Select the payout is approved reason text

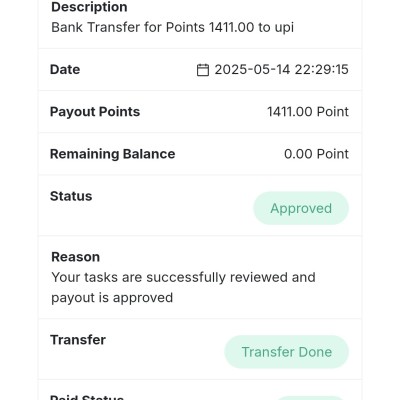coord(112,298)
